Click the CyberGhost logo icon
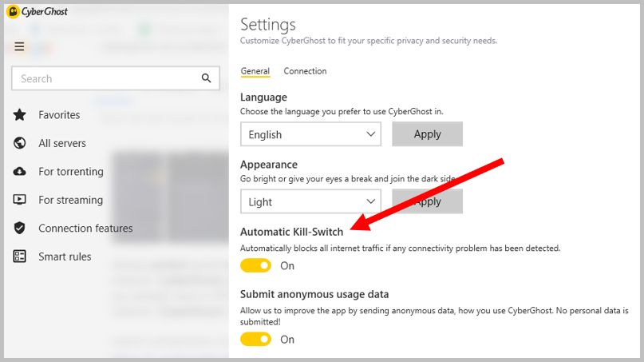Screen dimensions: 644x362 pos(13,11)
